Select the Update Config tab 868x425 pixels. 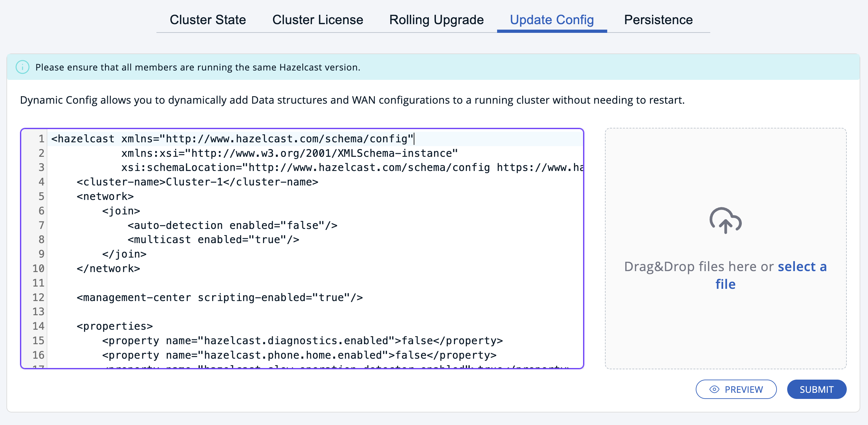(x=552, y=20)
